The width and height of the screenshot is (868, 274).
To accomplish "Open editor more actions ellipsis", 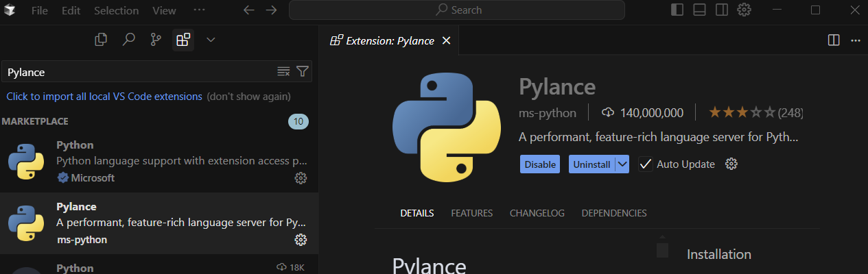I will click(855, 40).
